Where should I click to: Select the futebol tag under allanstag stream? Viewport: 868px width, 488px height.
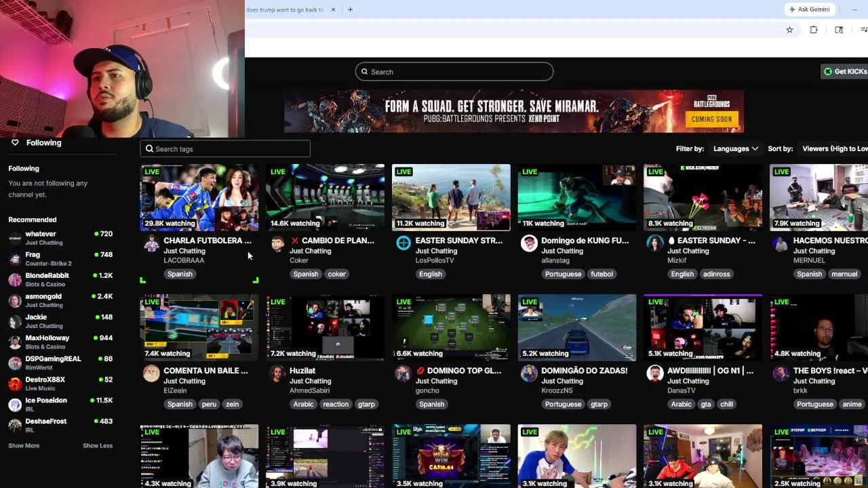[601, 274]
